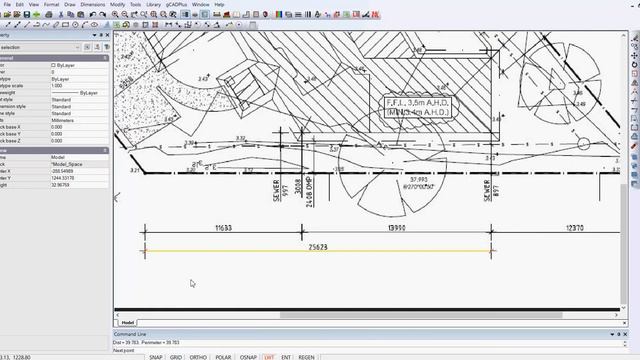Select the Spline curve tool
The width and height of the screenshot is (640, 360).
click(46, 25)
